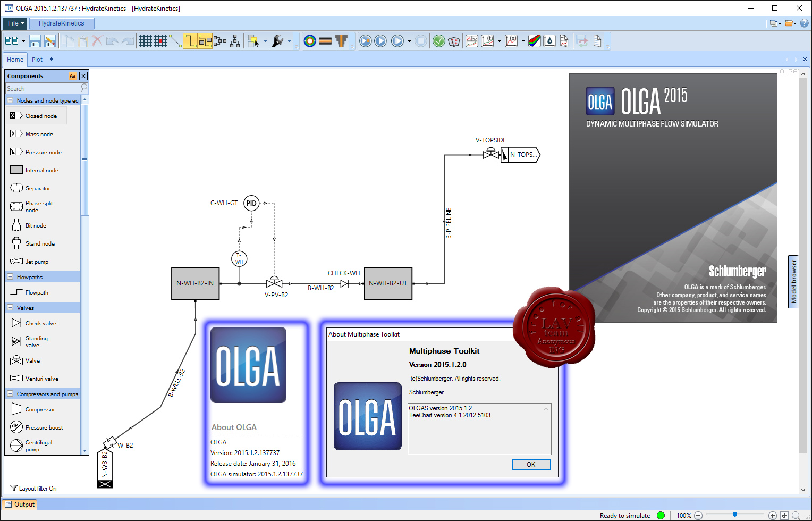Viewport: 812px width, 521px height.
Task: Open the multi-chart plot icon
Action: 472,41
